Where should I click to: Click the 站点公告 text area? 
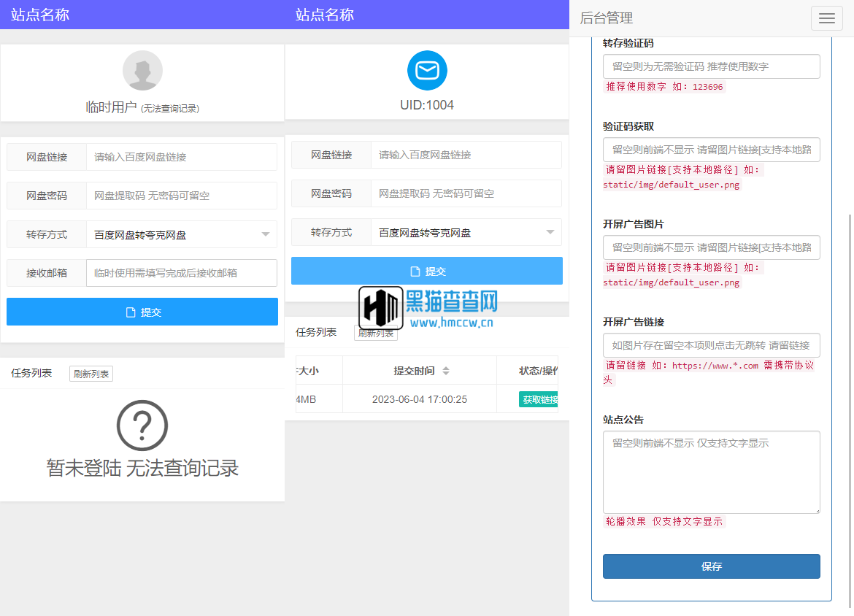711,471
